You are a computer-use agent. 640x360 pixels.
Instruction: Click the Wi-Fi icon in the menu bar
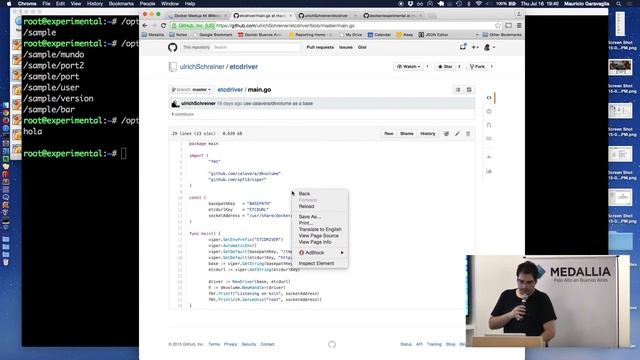point(478,4)
